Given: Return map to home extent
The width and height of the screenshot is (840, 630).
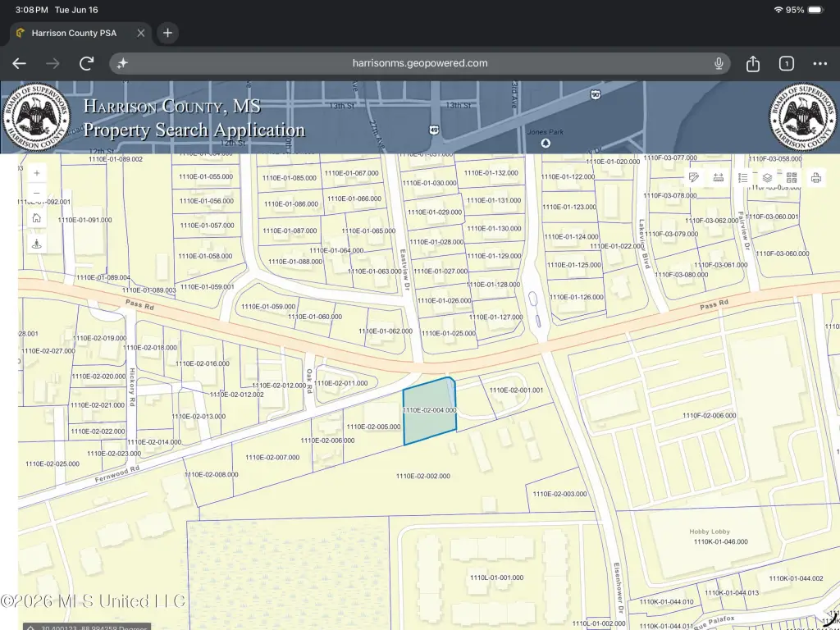Looking at the screenshot, I should tap(36, 218).
